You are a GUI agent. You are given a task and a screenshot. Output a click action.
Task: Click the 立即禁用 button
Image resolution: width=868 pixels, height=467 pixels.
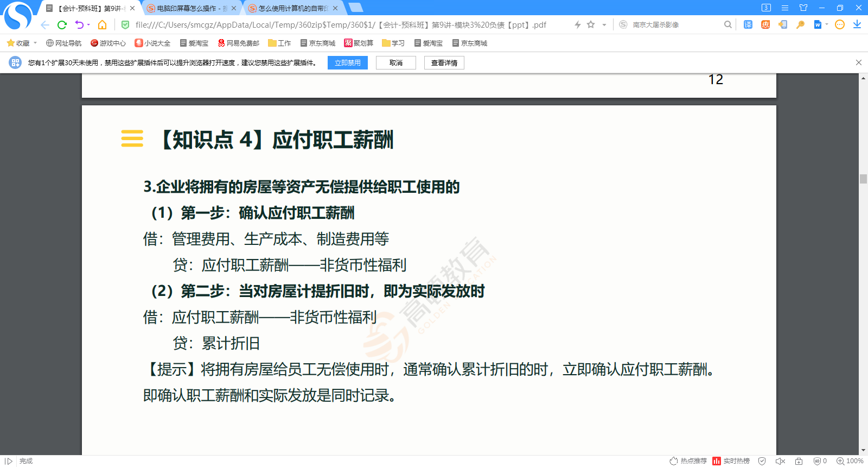click(348, 63)
